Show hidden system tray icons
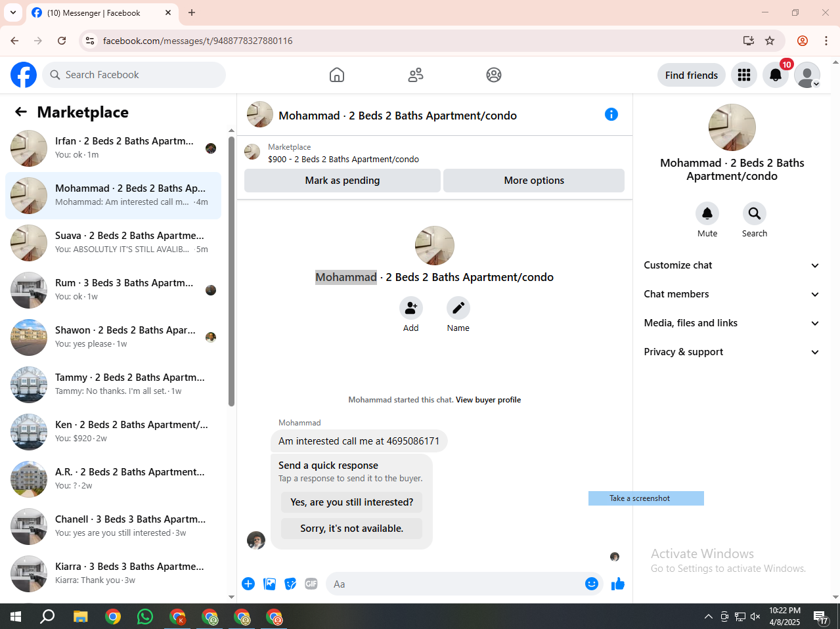The image size is (840, 629). pyautogui.click(x=709, y=617)
